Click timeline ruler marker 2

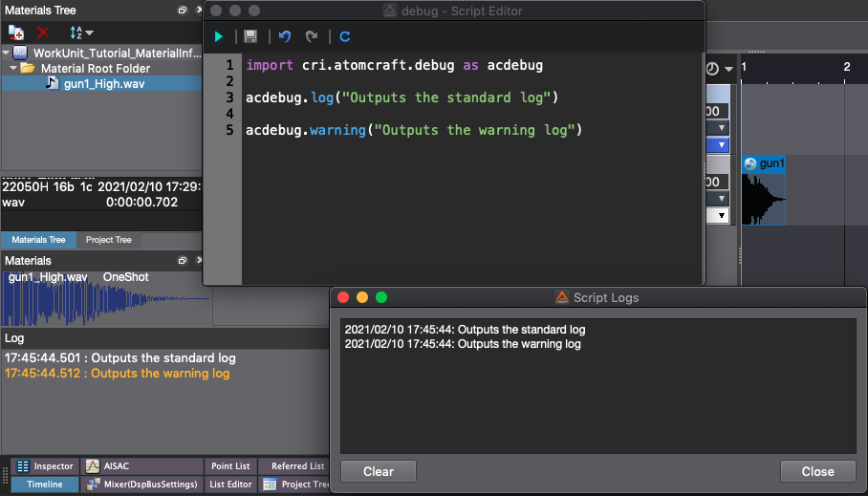pyautogui.click(x=847, y=67)
